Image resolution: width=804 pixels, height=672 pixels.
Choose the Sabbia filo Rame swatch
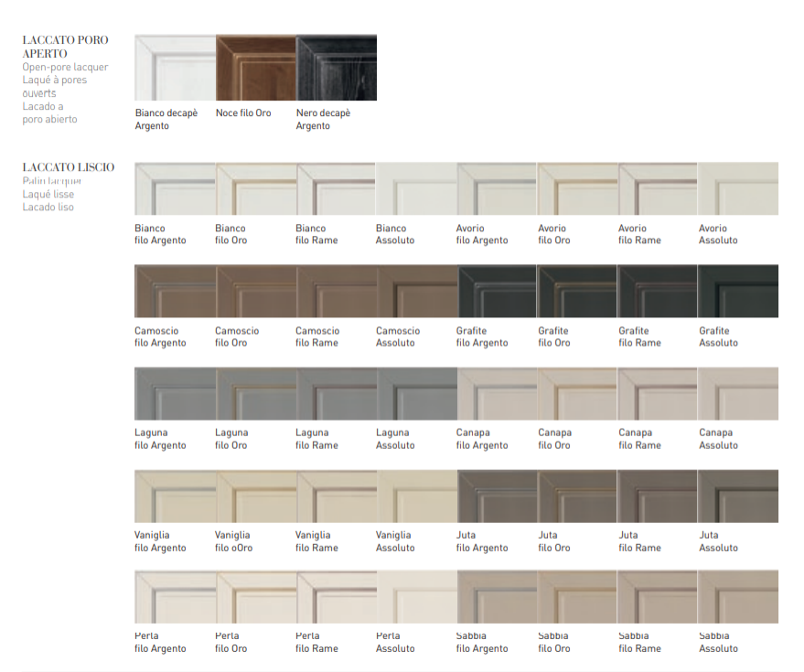[x=658, y=597]
